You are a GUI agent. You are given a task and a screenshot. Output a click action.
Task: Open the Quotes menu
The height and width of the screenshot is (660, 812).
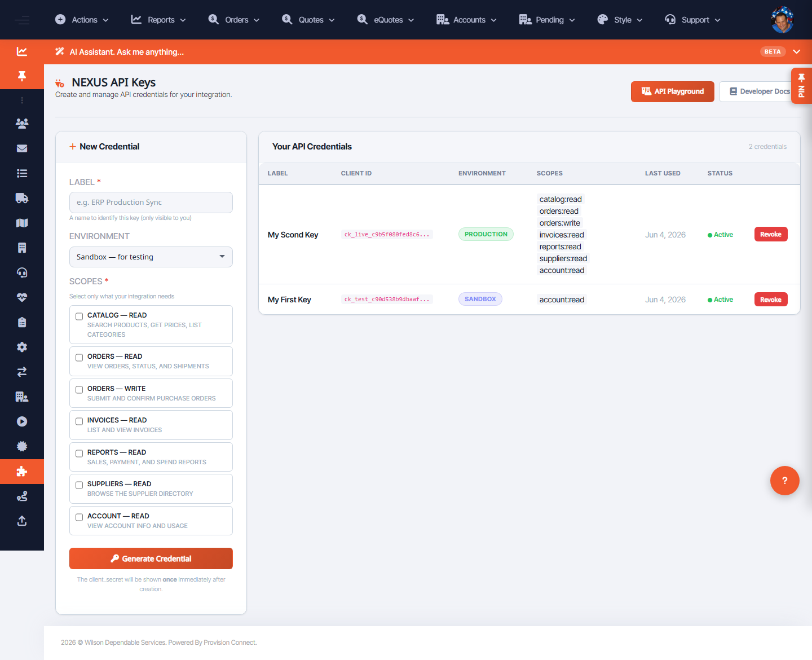(308, 20)
